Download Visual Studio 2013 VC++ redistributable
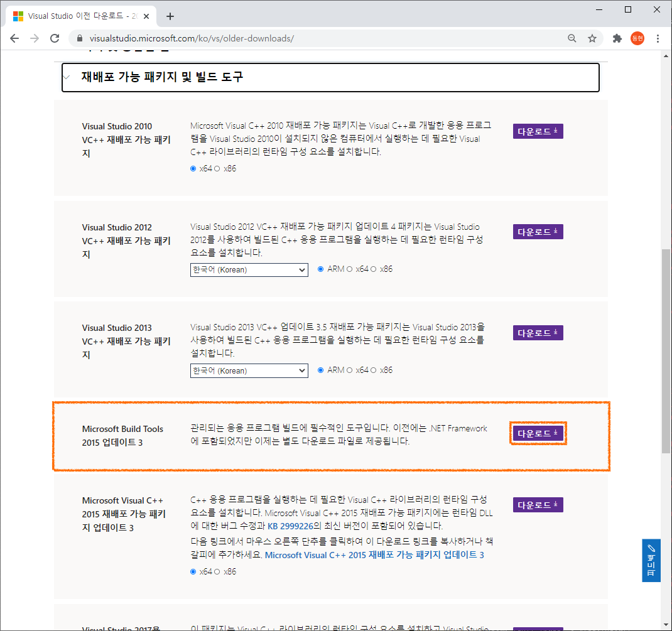 (538, 333)
